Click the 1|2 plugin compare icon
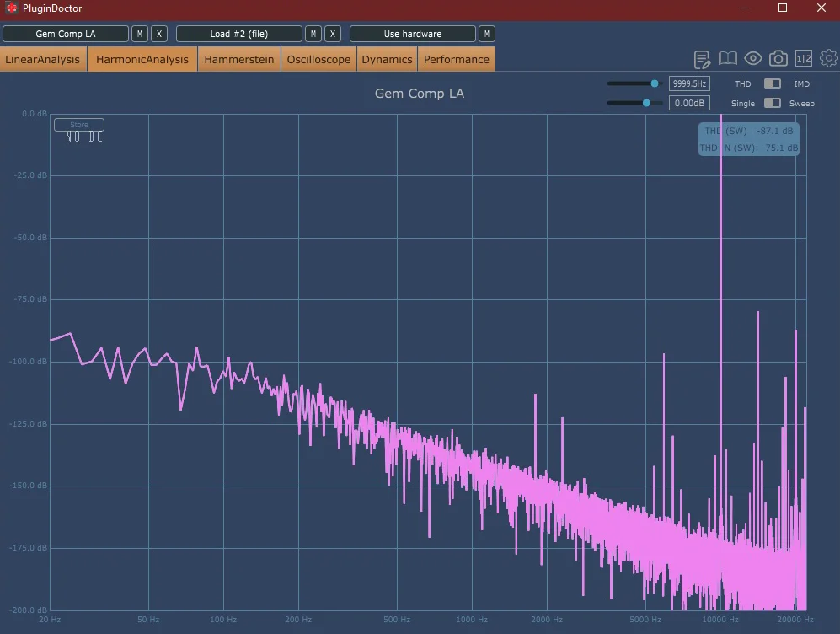This screenshot has height=634, width=840. 804,58
